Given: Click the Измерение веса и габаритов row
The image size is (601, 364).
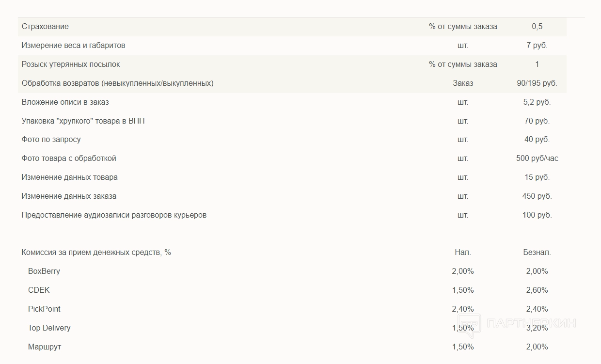Looking at the screenshot, I should tap(73, 46).
